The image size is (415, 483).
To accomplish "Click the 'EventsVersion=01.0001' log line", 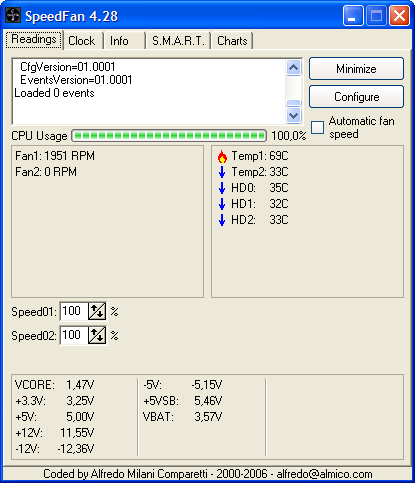I will pos(76,80).
